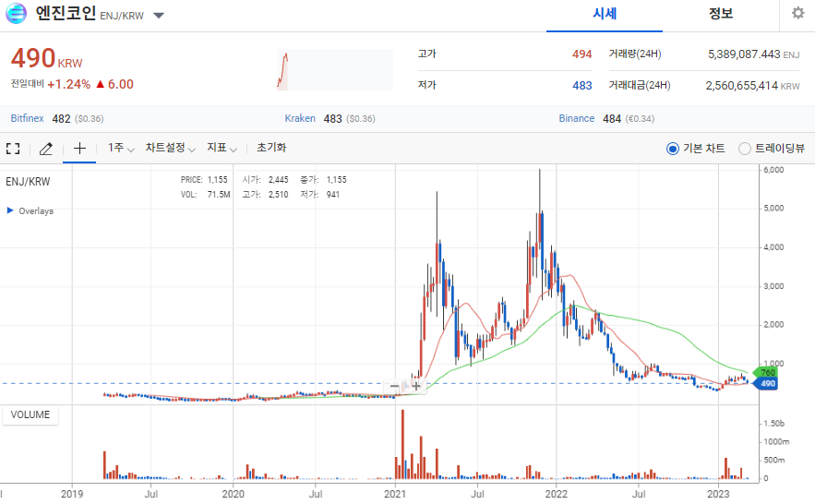The image size is (815, 504).
Task: Select the 트레이딩뷰 radio option
Action: (x=744, y=149)
